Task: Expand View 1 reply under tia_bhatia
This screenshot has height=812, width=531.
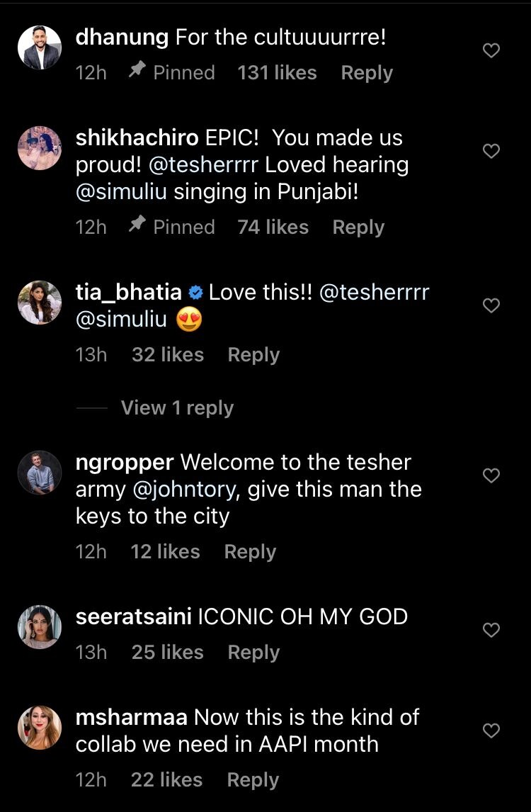Action: 177,408
